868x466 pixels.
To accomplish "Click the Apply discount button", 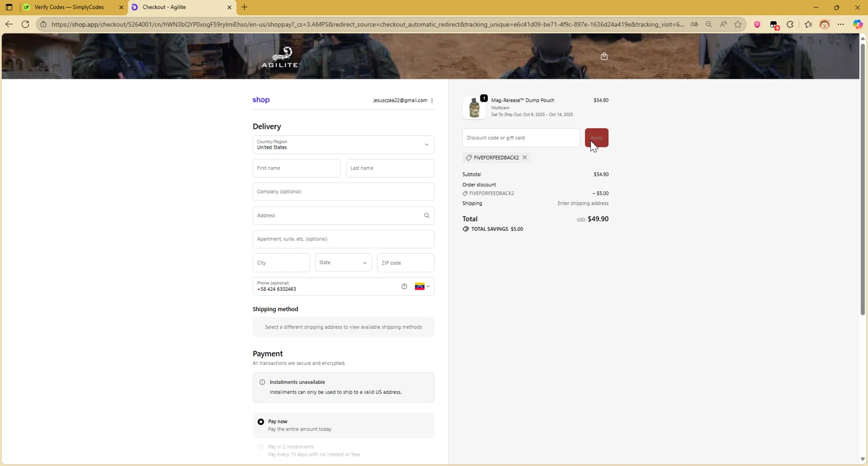I will click(597, 138).
